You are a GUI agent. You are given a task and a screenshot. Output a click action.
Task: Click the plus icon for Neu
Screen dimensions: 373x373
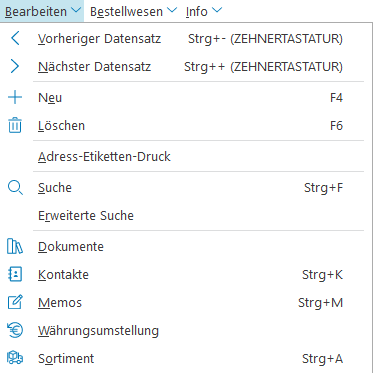tap(15, 98)
